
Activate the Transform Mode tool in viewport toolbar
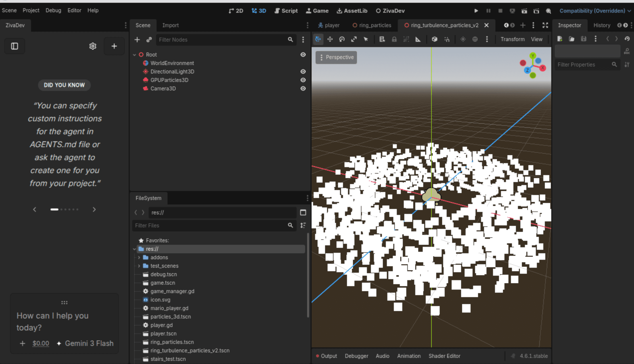click(318, 39)
